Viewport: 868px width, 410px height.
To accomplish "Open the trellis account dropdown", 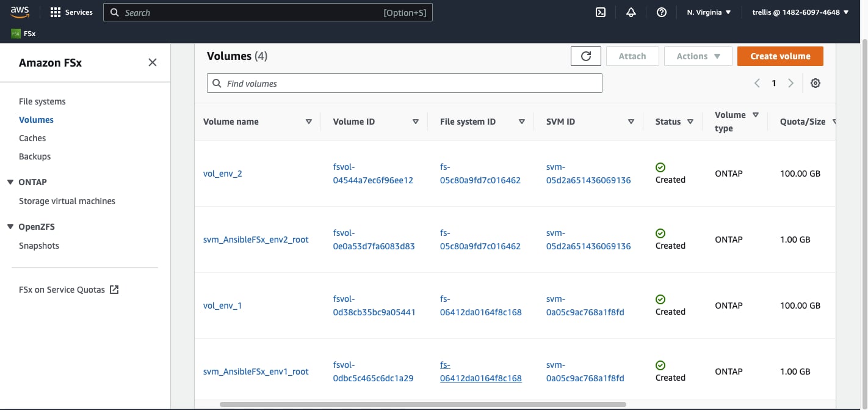I will [800, 12].
